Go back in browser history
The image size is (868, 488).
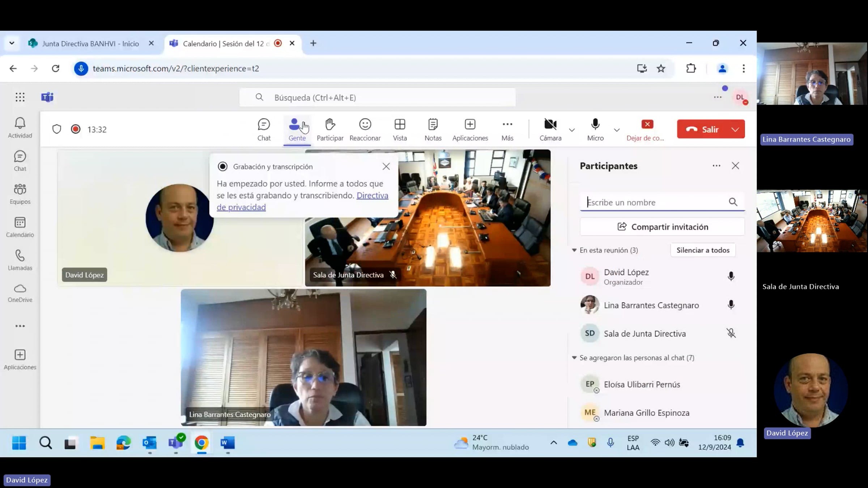click(13, 68)
